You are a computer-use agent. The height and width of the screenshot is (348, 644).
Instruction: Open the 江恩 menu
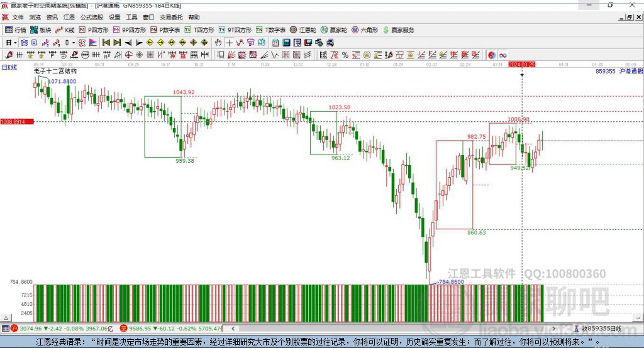point(69,17)
